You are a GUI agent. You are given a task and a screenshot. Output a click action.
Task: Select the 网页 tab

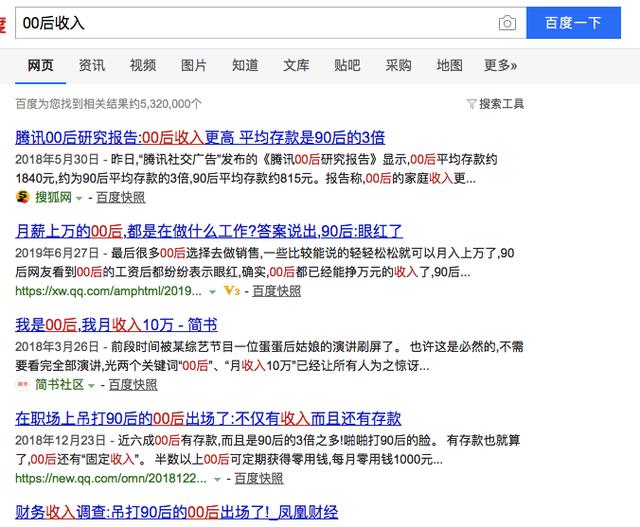click(x=40, y=65)
